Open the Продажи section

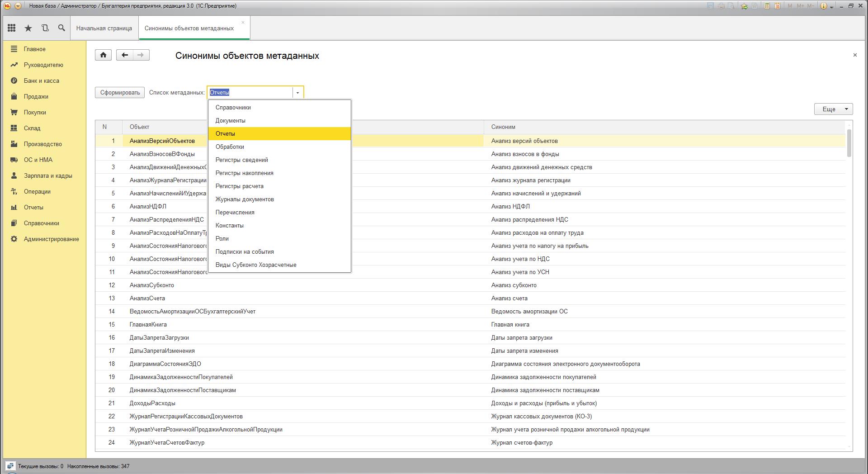click(45, 96)
